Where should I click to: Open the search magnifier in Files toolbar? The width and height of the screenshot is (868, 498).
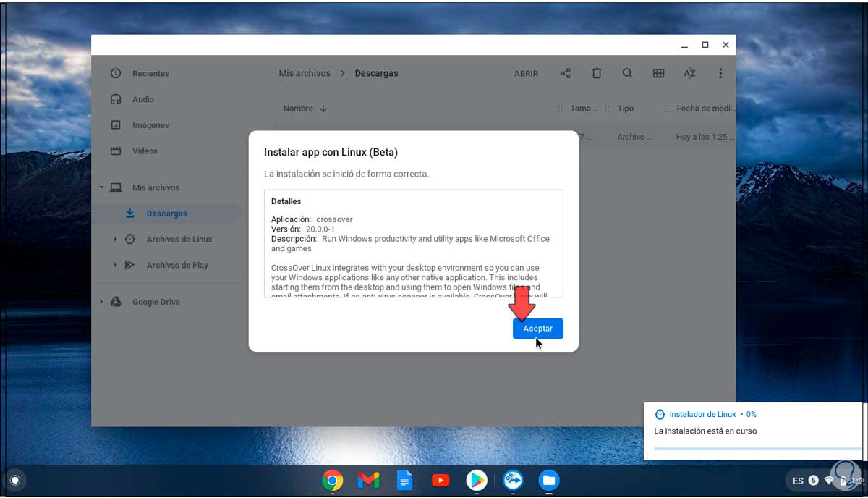tap(627, 73)
